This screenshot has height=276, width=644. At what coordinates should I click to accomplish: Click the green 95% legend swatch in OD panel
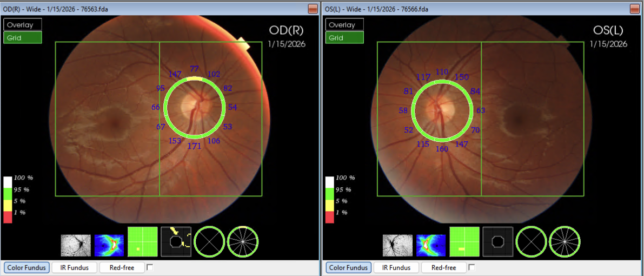click(x=8, y=189)
